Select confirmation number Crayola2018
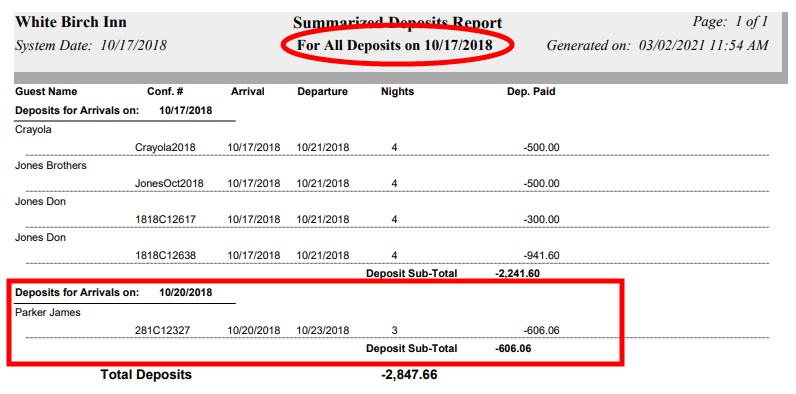The image size is (796, 394). (x=165, y=148)
